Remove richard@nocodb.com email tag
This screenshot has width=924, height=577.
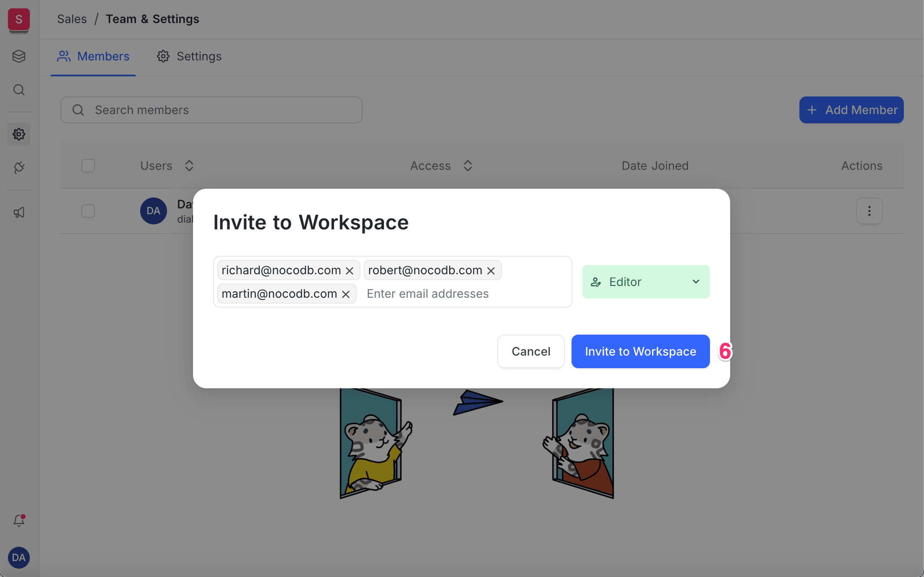click(x=350, y=271)
